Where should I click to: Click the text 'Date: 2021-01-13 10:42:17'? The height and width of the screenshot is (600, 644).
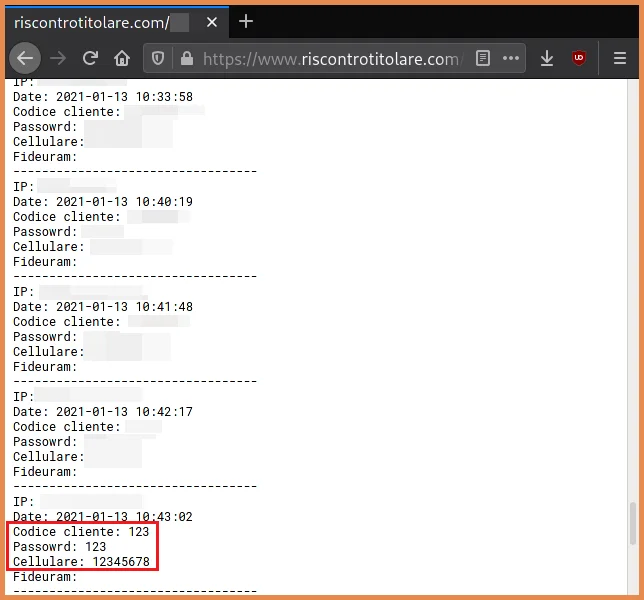click(103, 412)
